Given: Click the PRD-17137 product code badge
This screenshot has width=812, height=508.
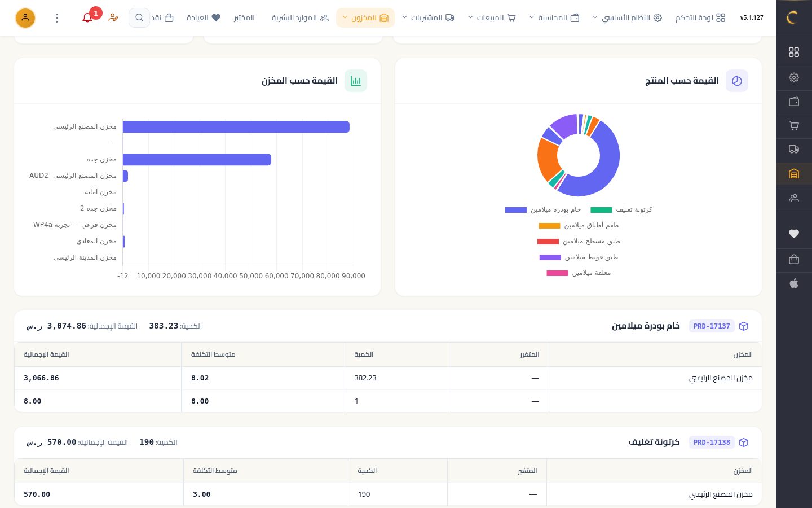Looking at the screenshot, I should [x=712, y=326].
